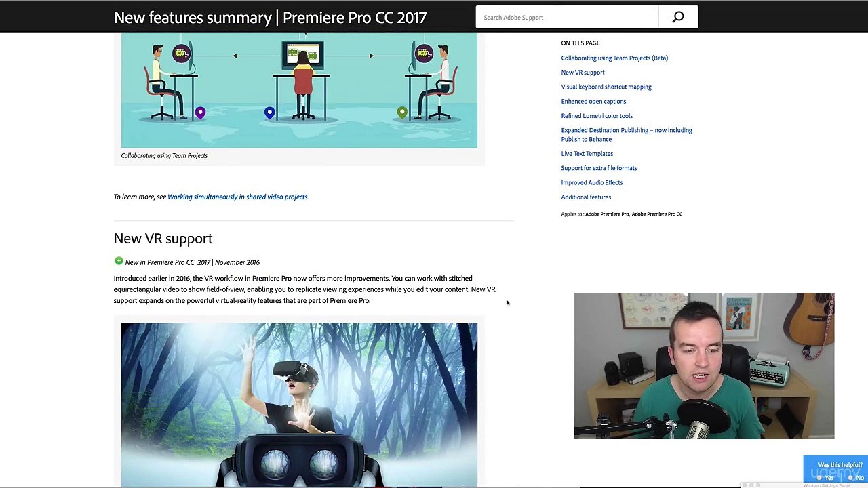Click the search magnifier icon

(678, 18)
